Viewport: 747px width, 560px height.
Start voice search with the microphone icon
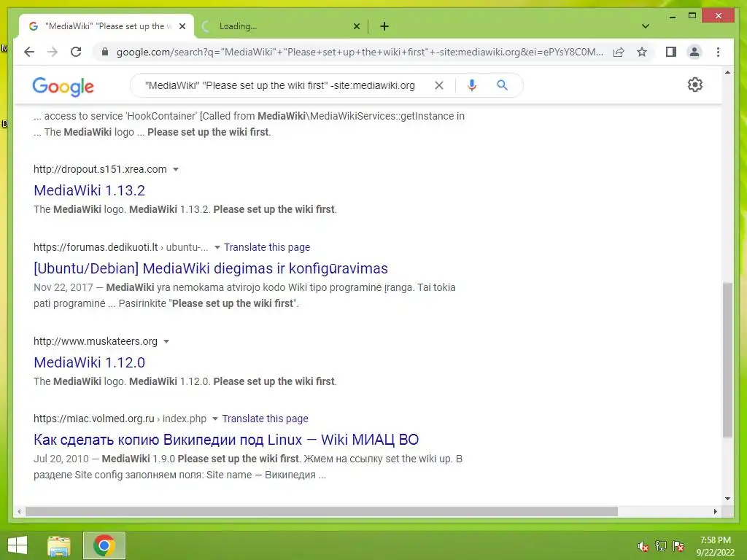(x=472, y=85)
